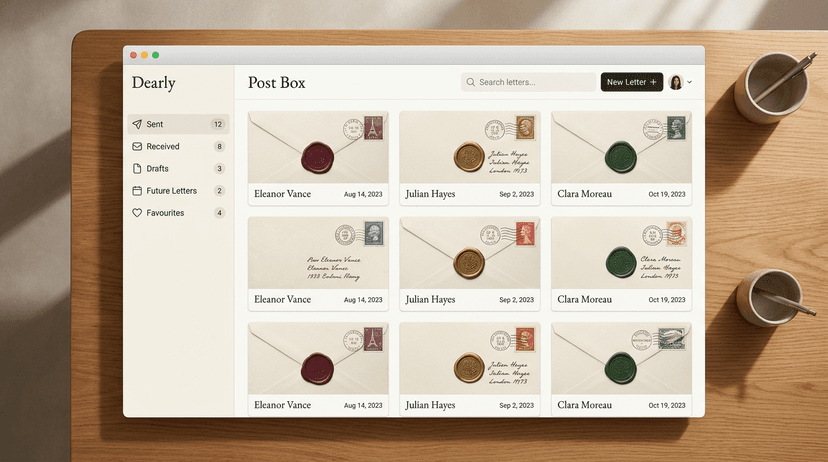The width and height of the screenshot is (828, 462).
Task: Click the Received count badge 8
Action: (219, 146)
